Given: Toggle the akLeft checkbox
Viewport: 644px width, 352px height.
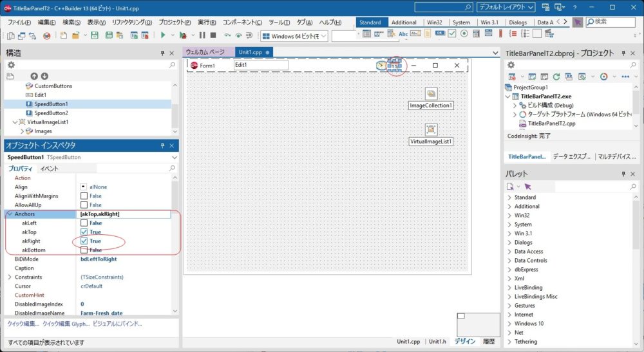Looking at the screenshot, I should [x=84, y=223].
